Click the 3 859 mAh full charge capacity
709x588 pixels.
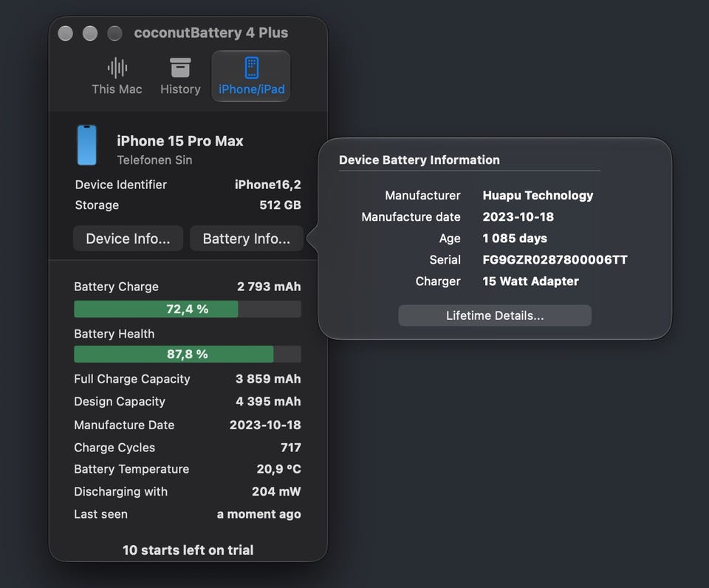[268, 379]
